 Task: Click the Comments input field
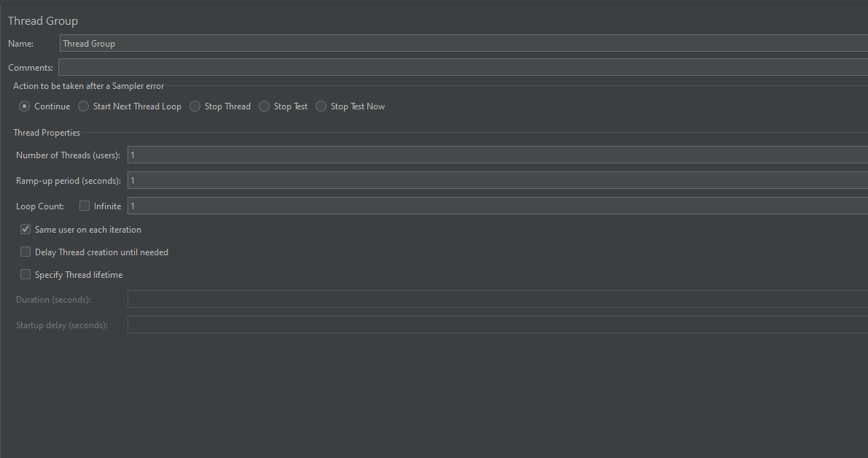coord(364,67)
